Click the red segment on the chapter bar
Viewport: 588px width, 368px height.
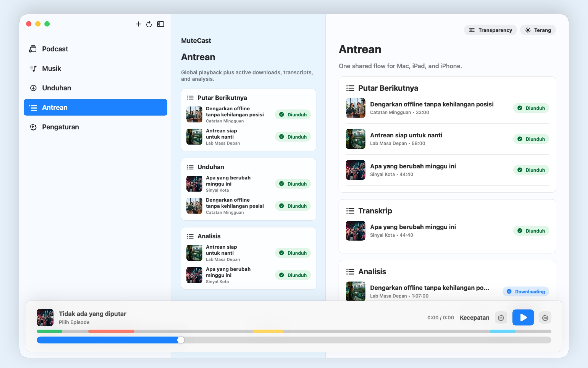tap(111, 331)
